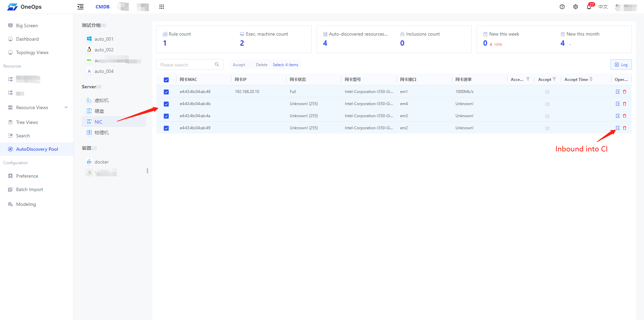The image size is (644, 320).
Task: Click accept status icon in em3 row
Action: 547,116
